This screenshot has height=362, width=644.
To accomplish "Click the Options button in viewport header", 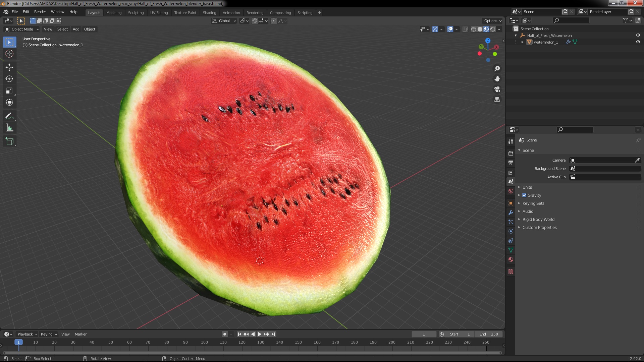I will pyautogui.click(x=492, y=21).
